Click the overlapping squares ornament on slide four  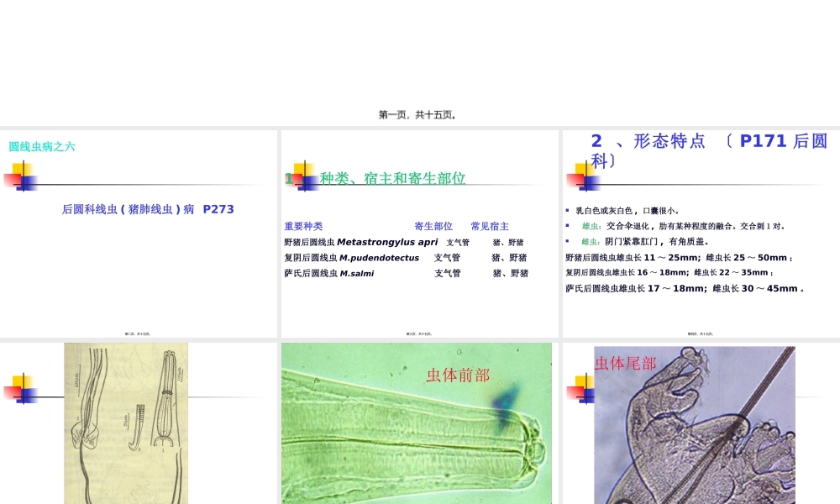point(23,391)
